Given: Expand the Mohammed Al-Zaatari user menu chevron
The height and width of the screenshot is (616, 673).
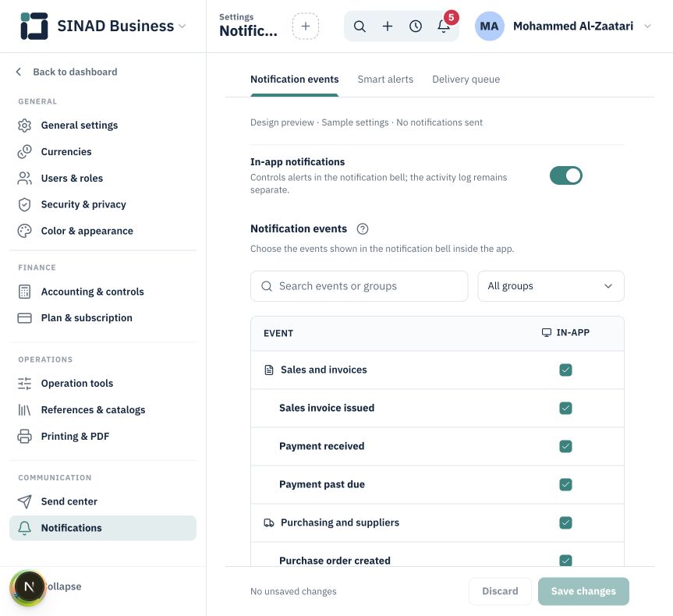Looking at the screenshot, I should tap(648, 27).
